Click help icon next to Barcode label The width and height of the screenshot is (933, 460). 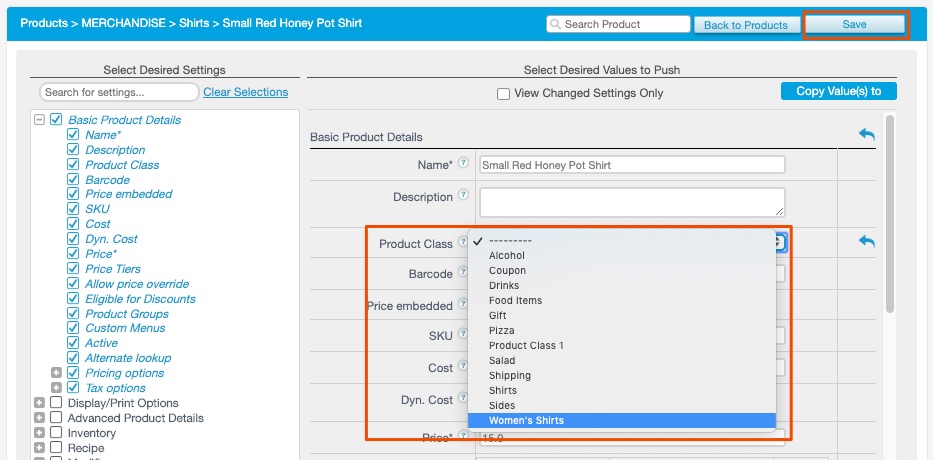pyautogui.click(x=463, y=273)
